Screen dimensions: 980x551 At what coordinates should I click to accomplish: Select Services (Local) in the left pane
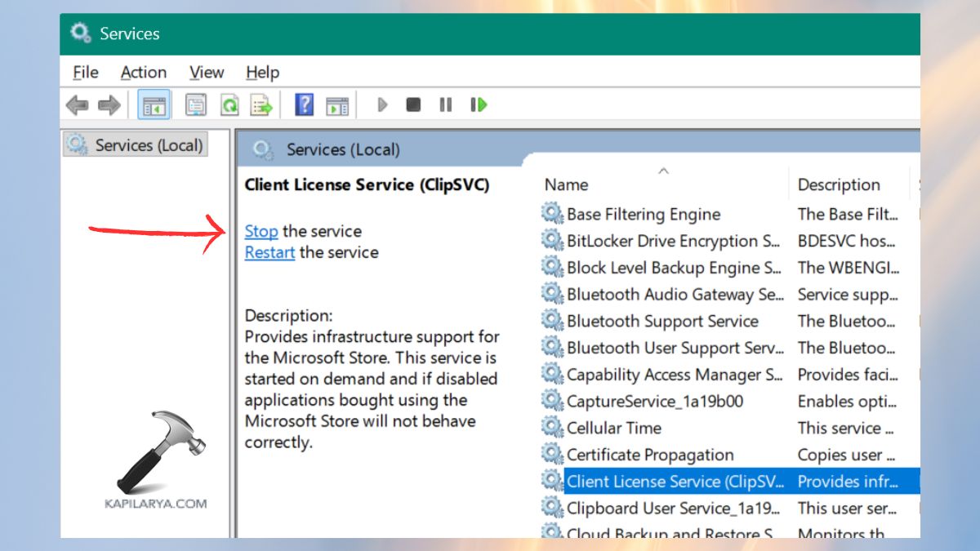click(x=135, y=144)
